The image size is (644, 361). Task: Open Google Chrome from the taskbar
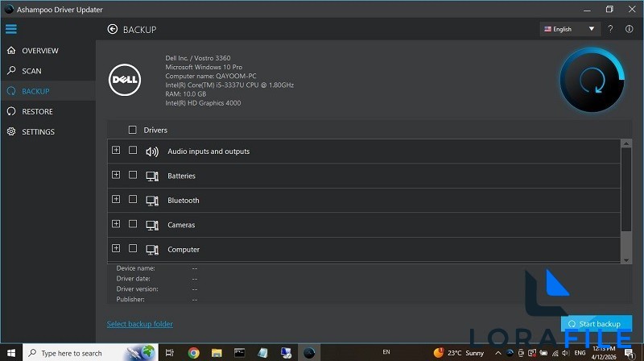[x=193, y=353]
